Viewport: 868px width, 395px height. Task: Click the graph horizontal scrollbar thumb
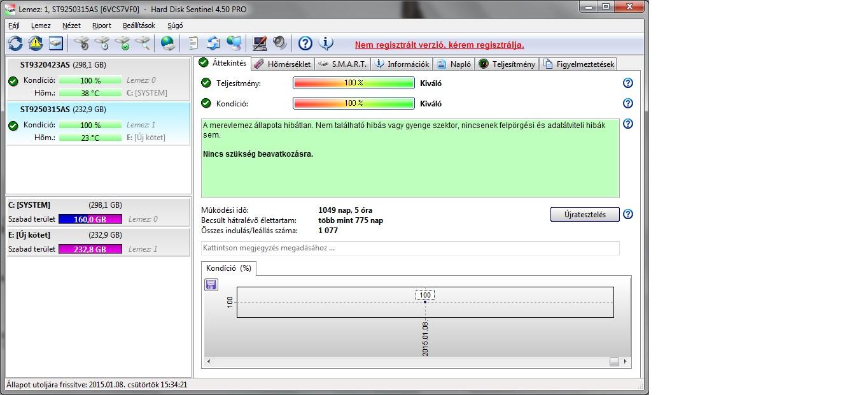(614, 362)
